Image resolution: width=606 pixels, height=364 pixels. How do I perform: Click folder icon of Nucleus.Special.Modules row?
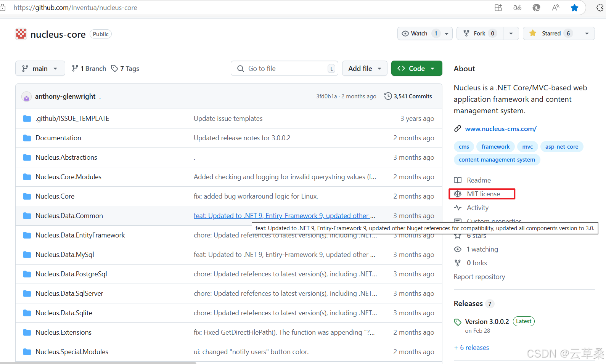click(x=27, y=352)
